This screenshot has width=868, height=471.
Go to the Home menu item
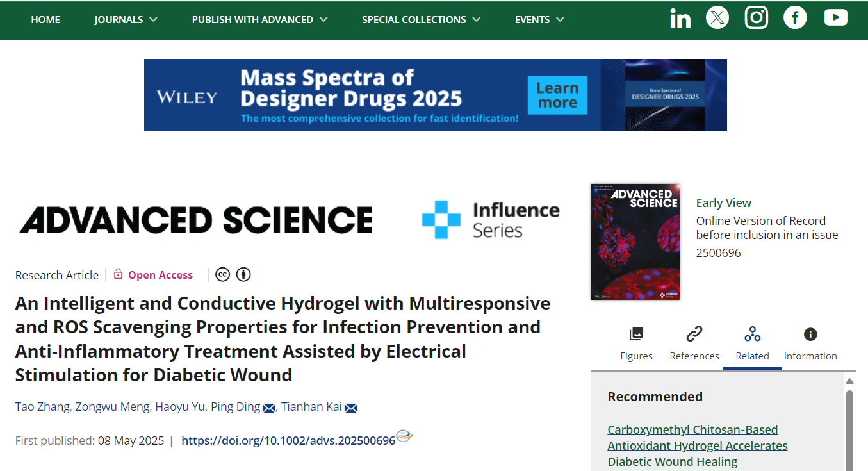[x=45, y=20]
